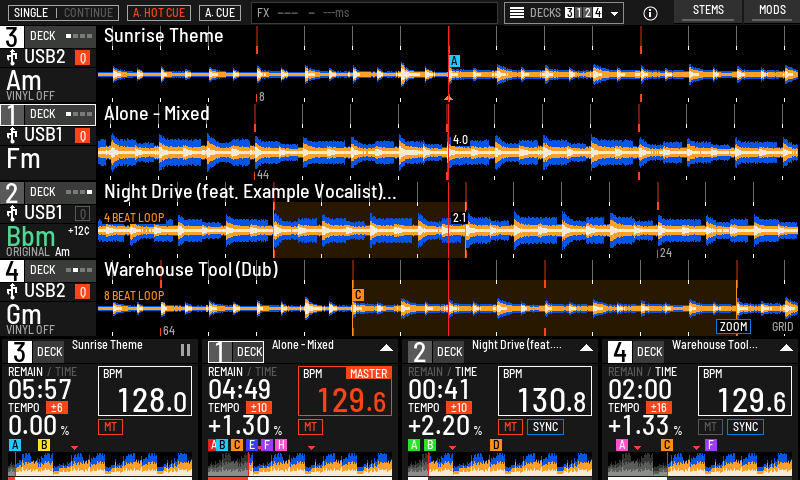Click the deck 4 BPM 129.6 box
Screen dimensions: 800x480
click(745, 391)
